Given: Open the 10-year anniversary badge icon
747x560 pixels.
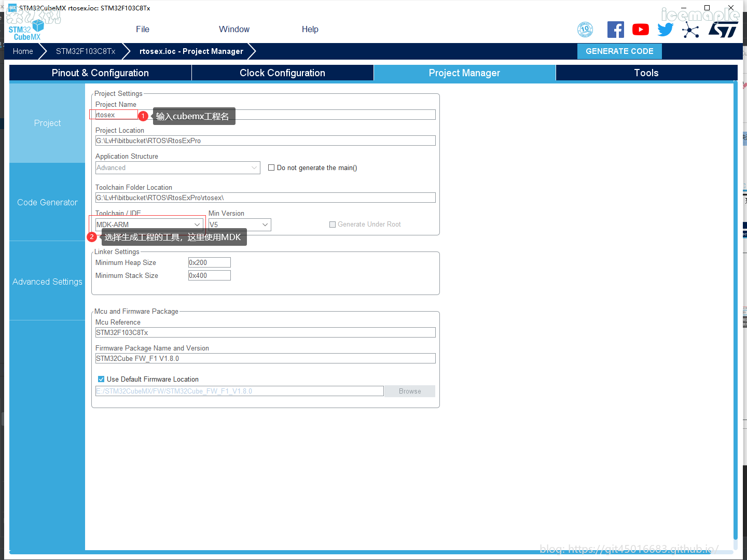Looking at the screenshot, I should pos(585,30).
